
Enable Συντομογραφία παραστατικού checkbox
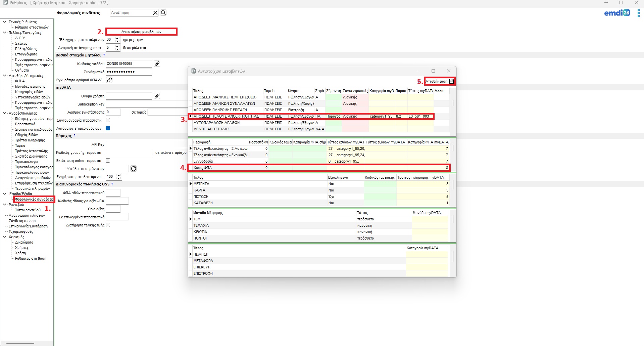point(108,120)
